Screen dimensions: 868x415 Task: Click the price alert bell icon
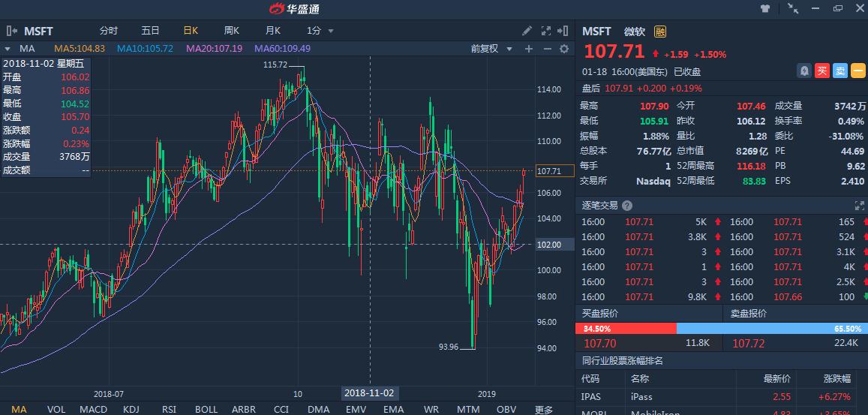coord(804,71)
